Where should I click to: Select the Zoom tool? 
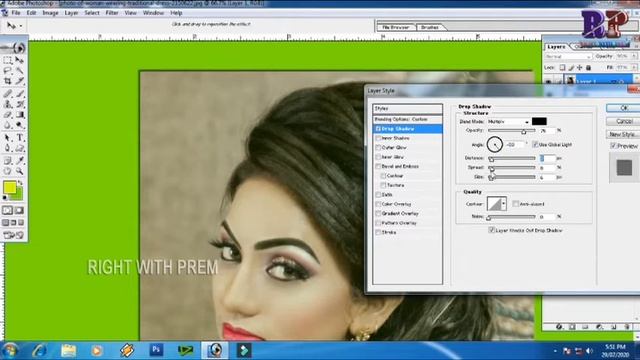pos(20,171)
